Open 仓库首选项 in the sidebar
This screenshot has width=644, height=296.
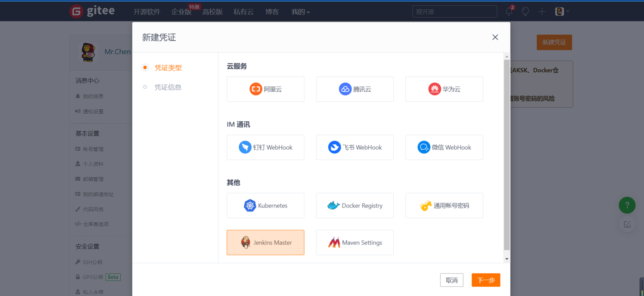(95, 224)
